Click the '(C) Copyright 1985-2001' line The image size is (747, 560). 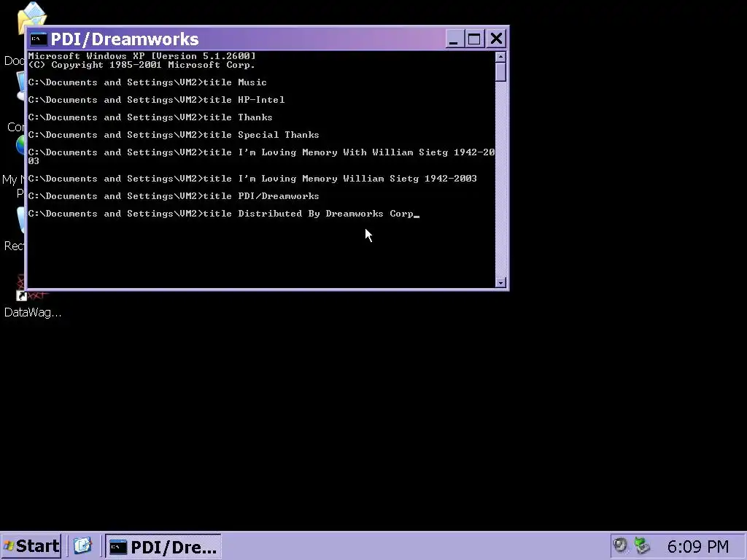pos(142,65)
